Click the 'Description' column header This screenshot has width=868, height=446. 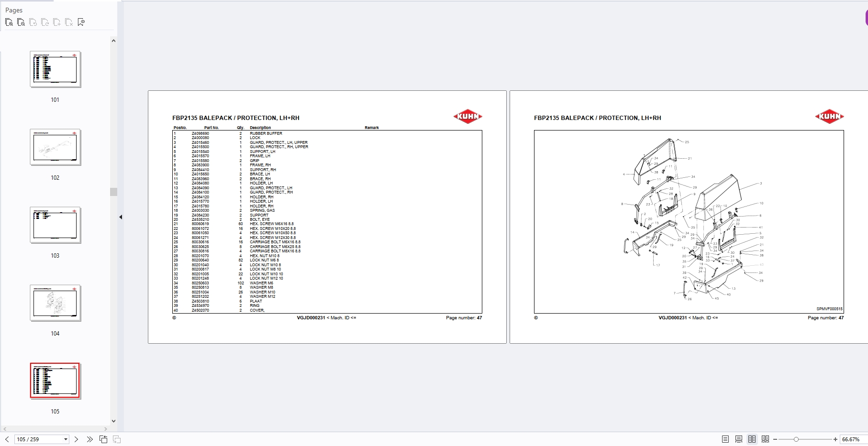click(x=260, y=128)
